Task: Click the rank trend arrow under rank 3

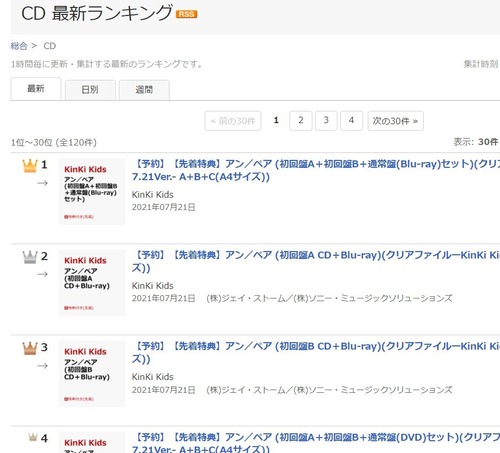Action: pyautogui.click(x=42, y=366)
